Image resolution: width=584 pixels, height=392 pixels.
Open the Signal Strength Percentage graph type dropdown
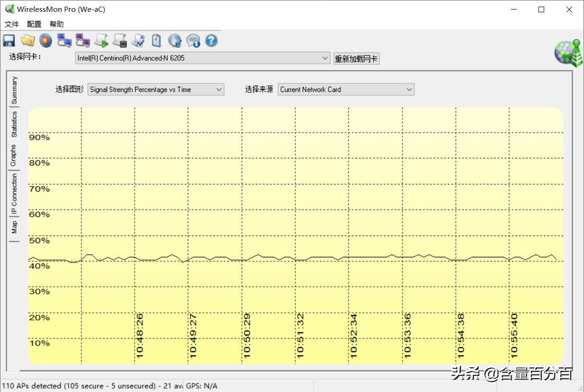219,89
